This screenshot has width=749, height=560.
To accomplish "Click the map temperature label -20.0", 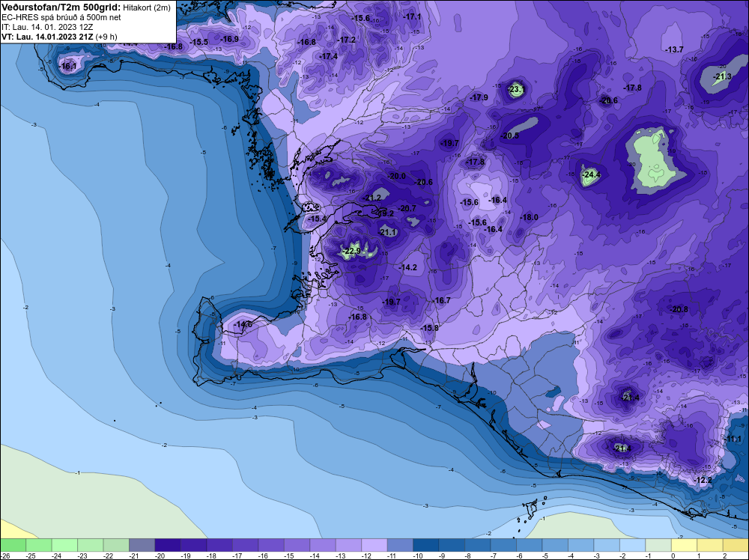I will (x=396, y=176).
